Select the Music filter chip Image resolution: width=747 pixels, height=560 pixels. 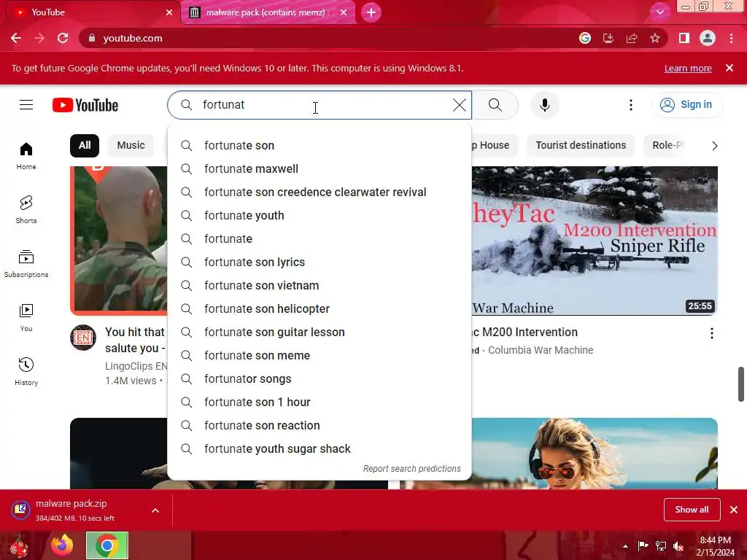pos(131,145)
